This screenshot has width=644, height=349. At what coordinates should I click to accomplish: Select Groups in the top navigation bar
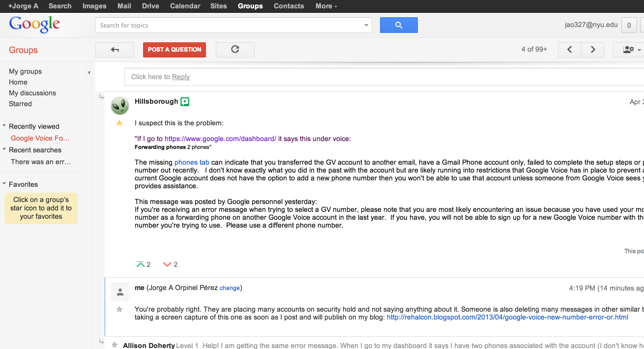(250, 6)
